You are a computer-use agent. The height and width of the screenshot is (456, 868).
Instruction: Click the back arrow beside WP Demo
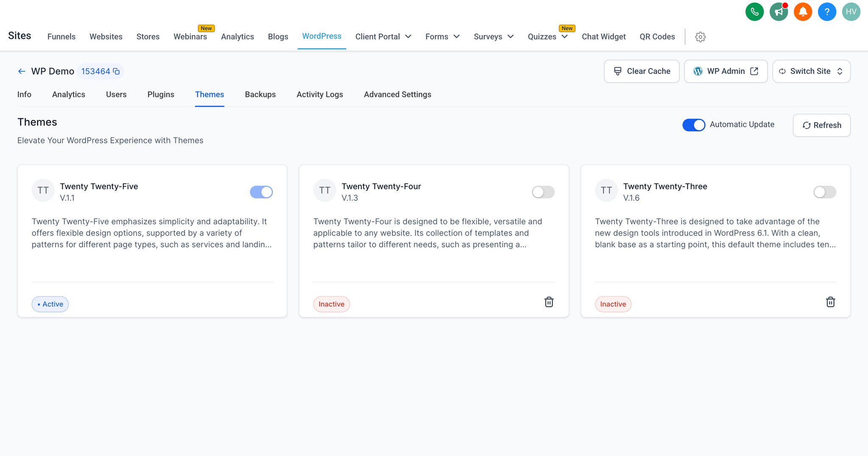22,71
